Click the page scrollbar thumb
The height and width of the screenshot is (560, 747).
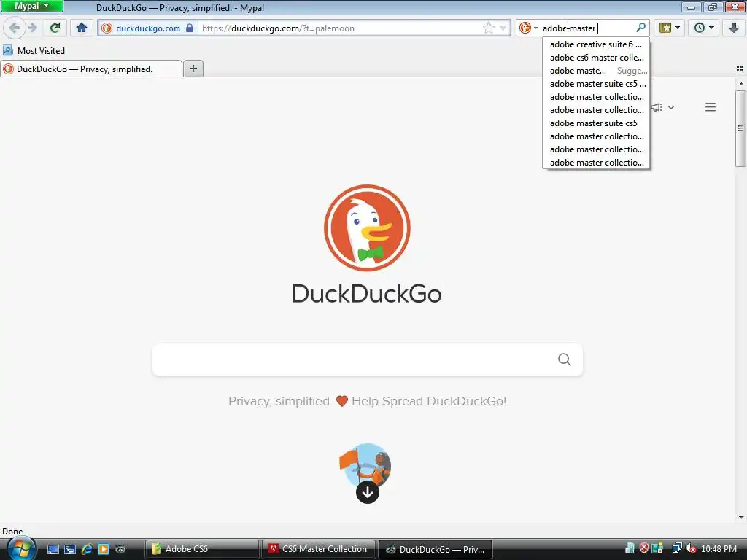point(741,128)
